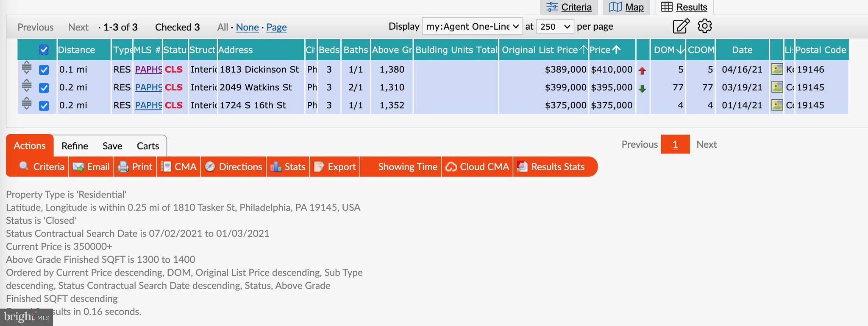The height and width of the screenshot is (326, 868).
Task: Sort by Postal Code column header
Action: click(x=821, y=50)
